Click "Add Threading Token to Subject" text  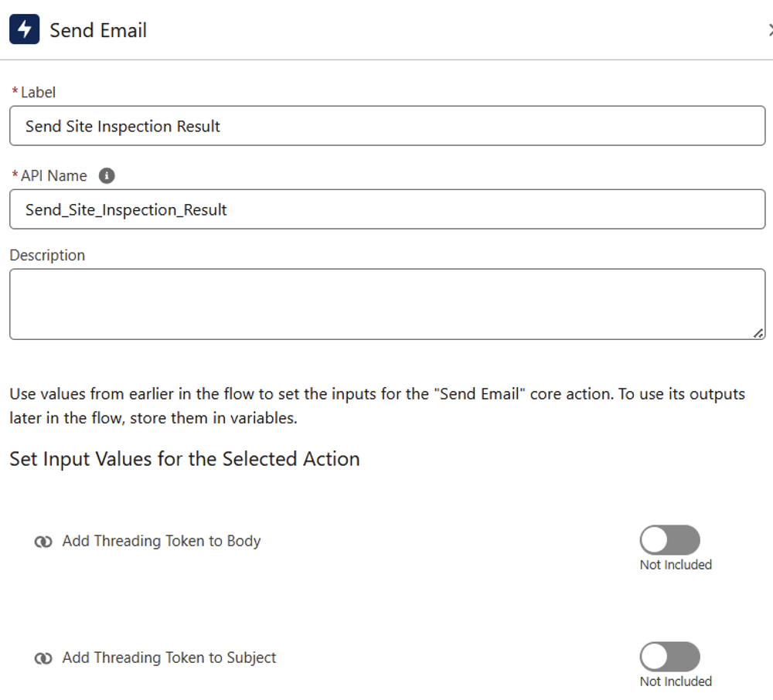[169, 658]
